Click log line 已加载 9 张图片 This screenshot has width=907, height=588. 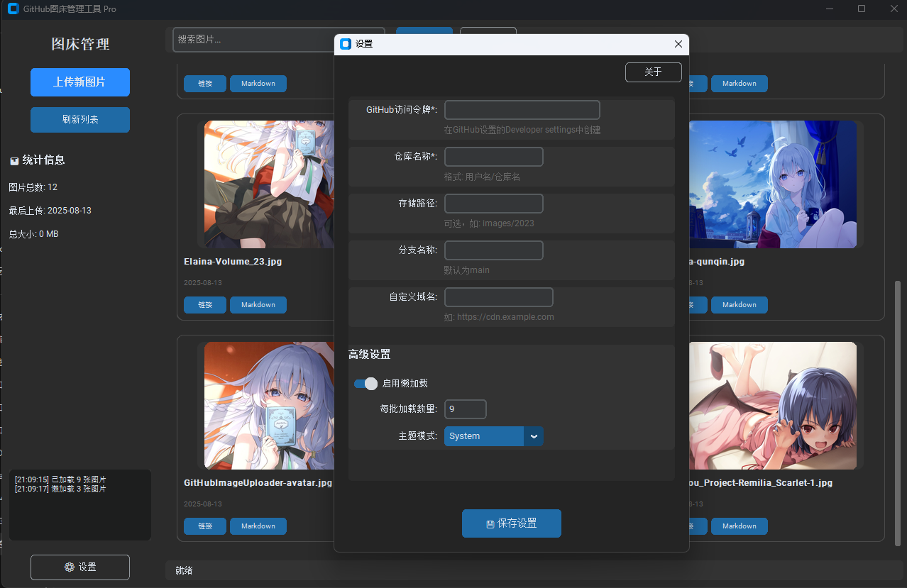(x=60, y=480)
